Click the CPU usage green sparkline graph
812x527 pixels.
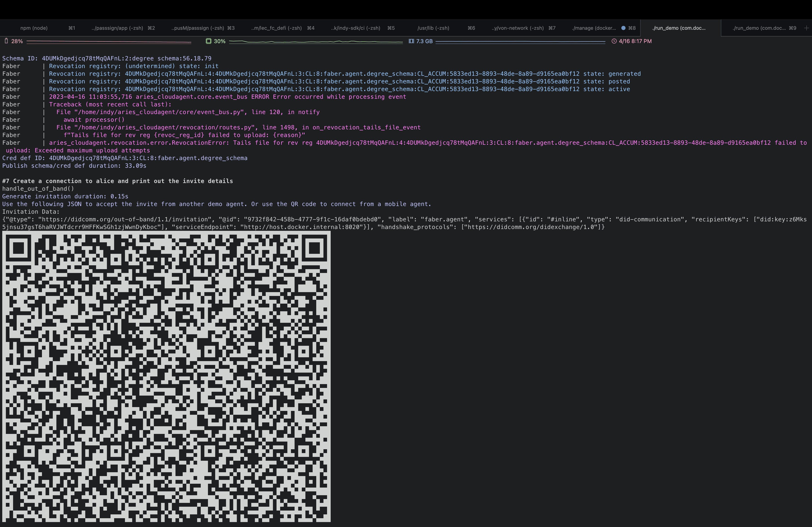point(316,42)
